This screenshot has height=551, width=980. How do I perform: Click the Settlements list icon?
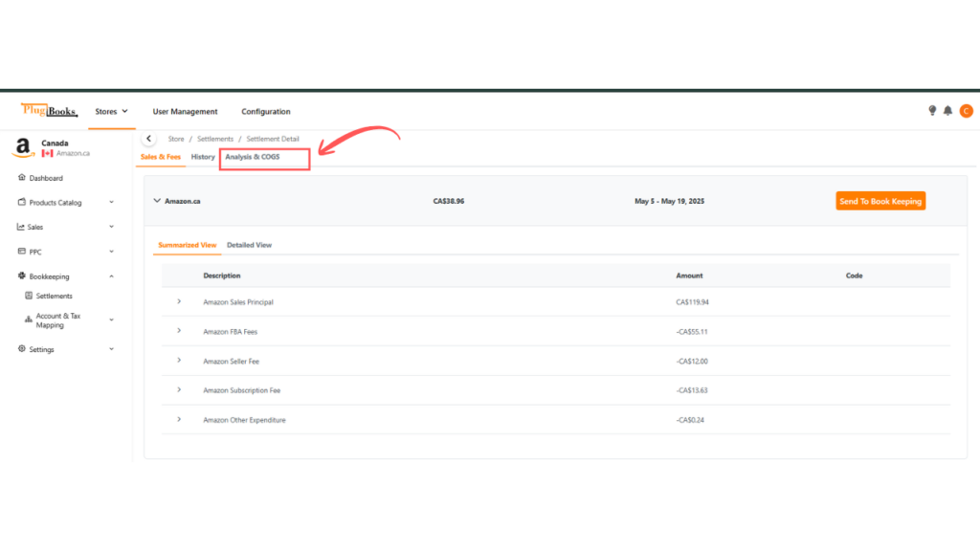[x=29, y=296]
